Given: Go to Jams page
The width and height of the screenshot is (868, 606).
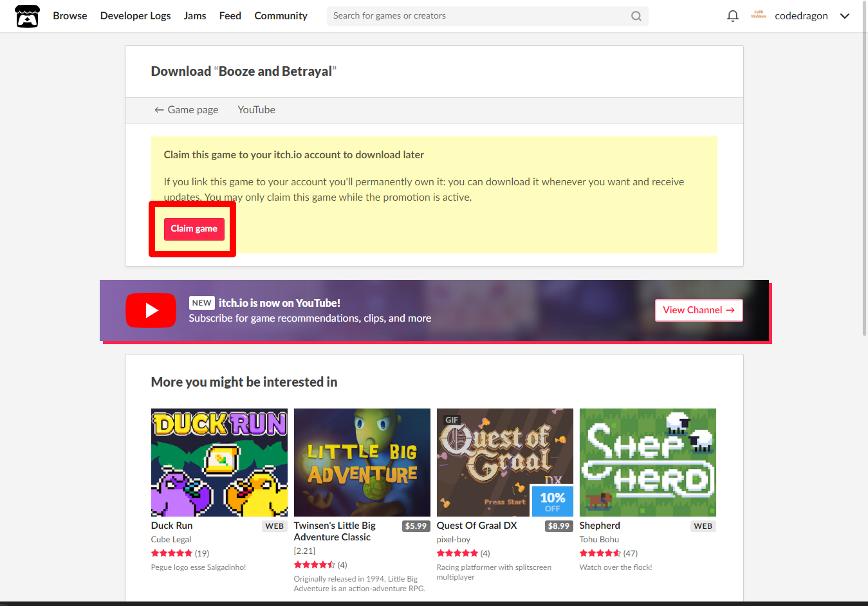Looking at the screenshot, I should pyautogui.click(x=194, y=15).
